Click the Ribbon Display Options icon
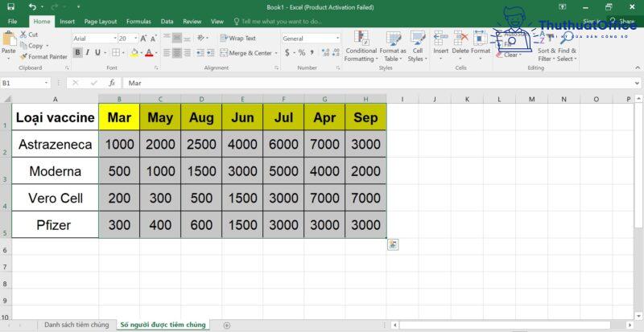Image resolution: width=644 pixels, height=332 pixels. coord(563,7)
